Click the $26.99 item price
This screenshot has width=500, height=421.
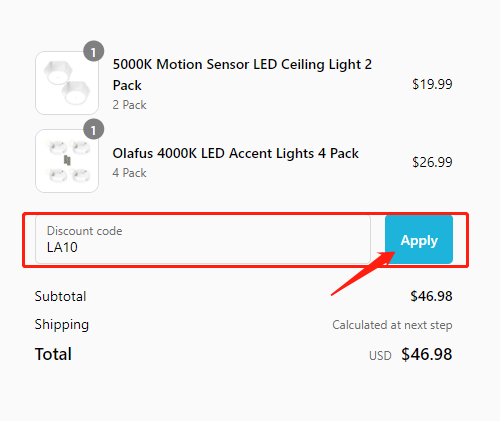coord(432,162)
